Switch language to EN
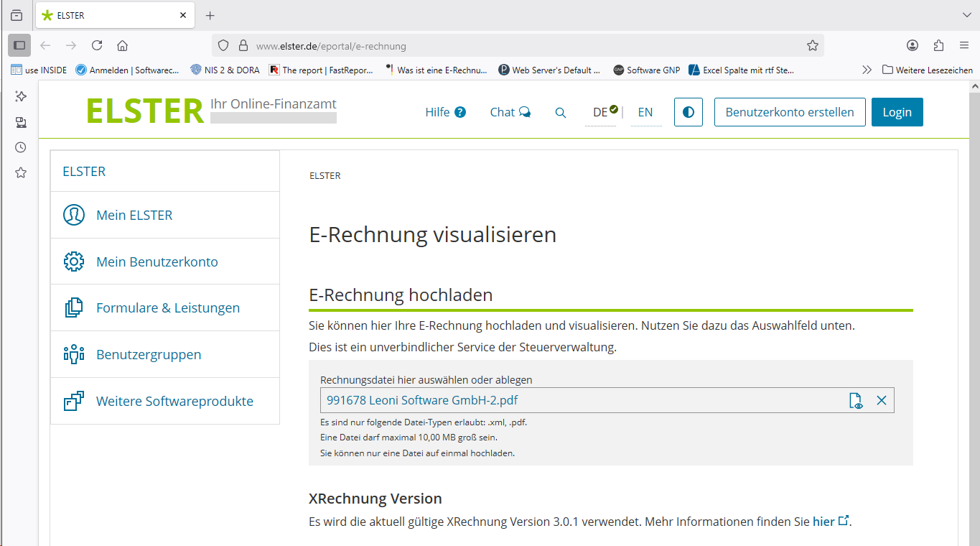980x546 pixels. 645,112
